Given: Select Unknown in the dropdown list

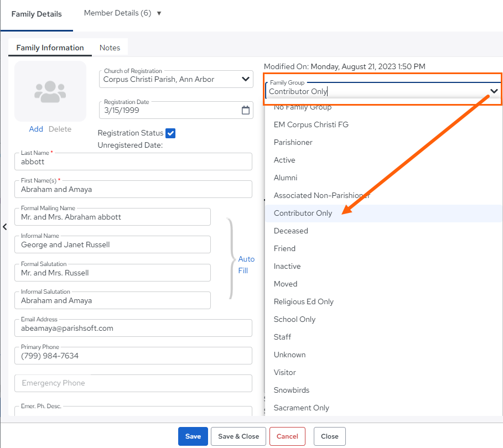Looking at the screenshot, I should pyautogui.click(x=383, y=355).
